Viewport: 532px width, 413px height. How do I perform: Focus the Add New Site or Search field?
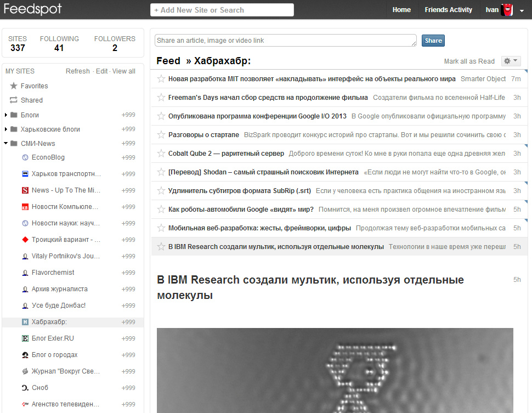(x=222, y=10)
